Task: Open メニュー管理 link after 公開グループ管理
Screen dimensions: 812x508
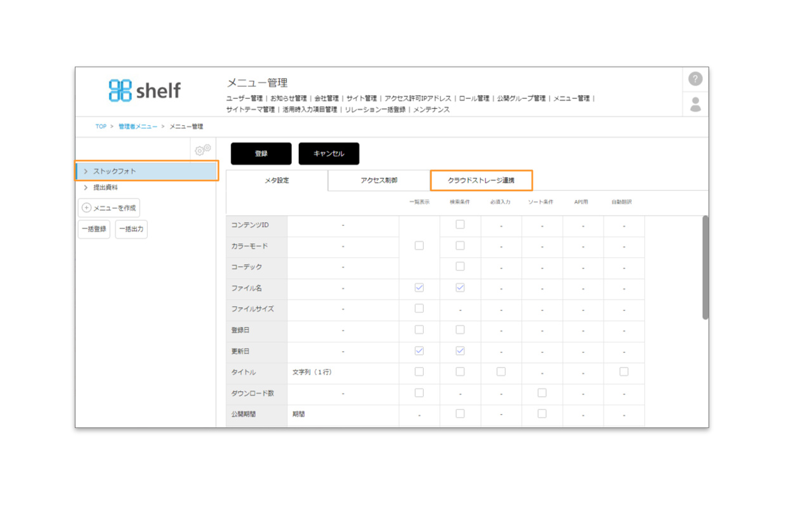Action: pos(571,98)
